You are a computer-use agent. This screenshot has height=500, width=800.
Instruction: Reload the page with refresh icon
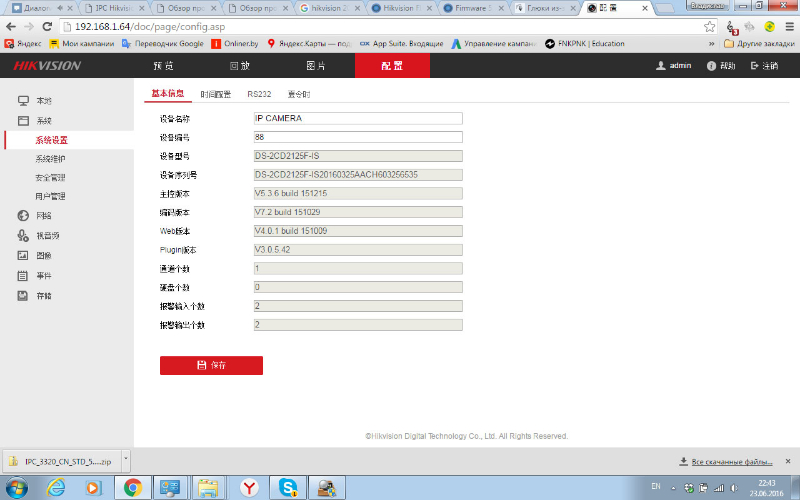47,27
